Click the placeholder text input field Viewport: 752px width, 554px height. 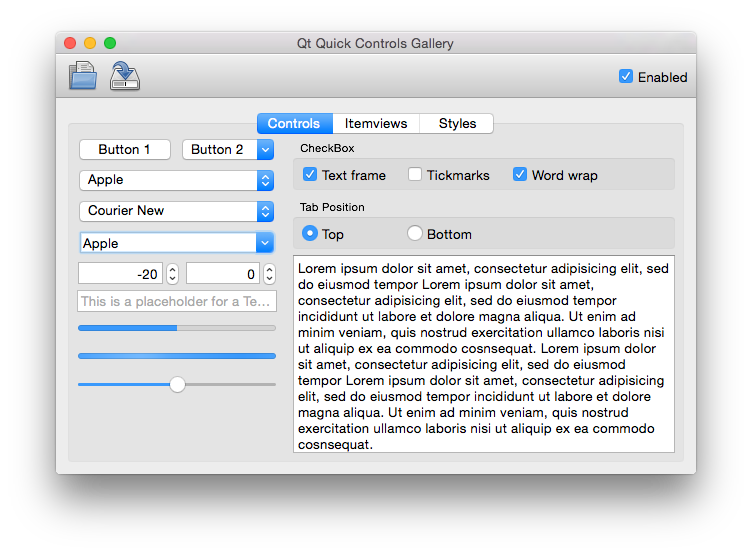pos(176,301)
